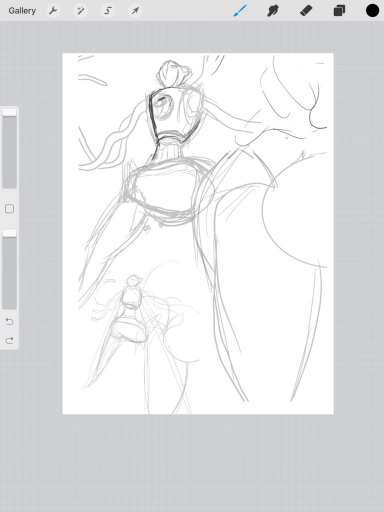Open the Adjustments magic wand menu
The image size is (384, 512).
80,11
